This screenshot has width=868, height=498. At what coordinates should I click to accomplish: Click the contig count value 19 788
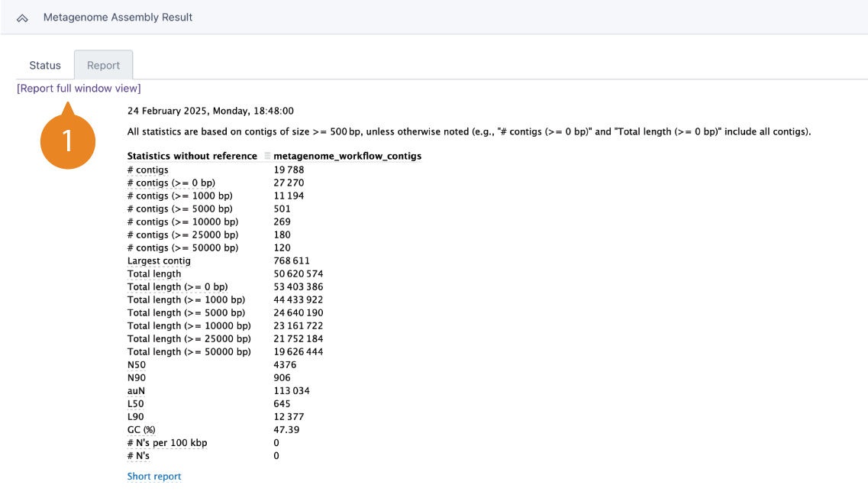(289, 170)
